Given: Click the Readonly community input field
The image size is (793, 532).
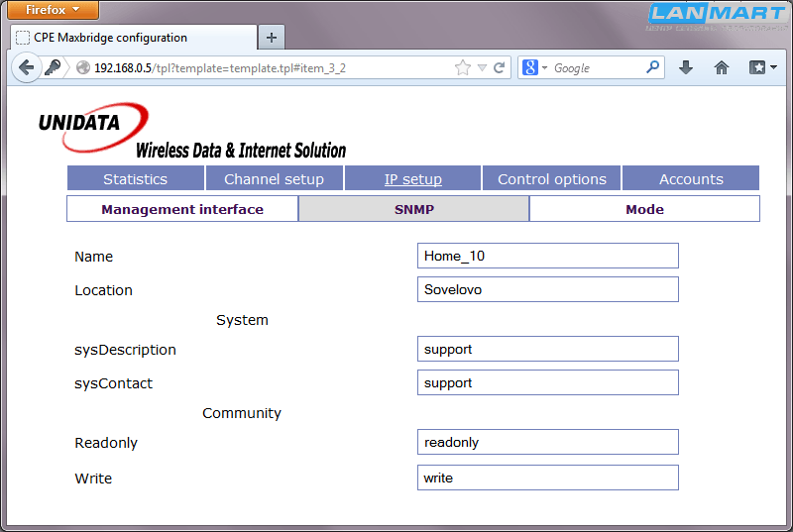Looking at the screenshot, I should coord(547,442).
